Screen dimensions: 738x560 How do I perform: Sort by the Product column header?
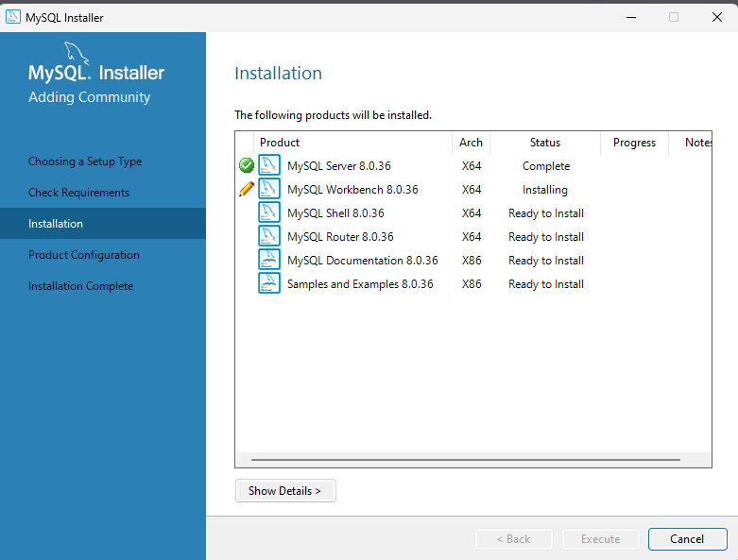353,143
